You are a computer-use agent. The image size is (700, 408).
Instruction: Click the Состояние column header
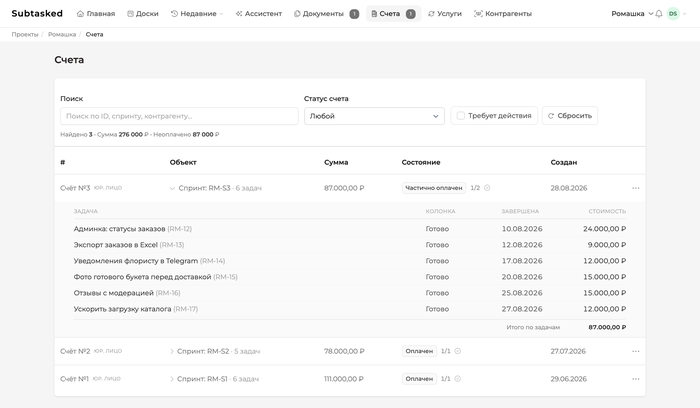421,162
